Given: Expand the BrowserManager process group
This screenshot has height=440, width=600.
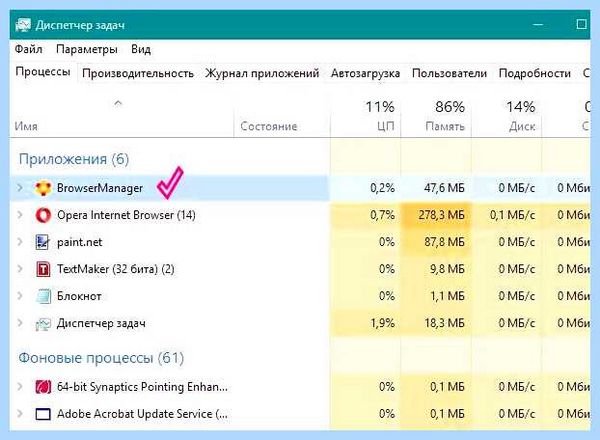Looking at the screenshot, I should click(x=20, y=188).
